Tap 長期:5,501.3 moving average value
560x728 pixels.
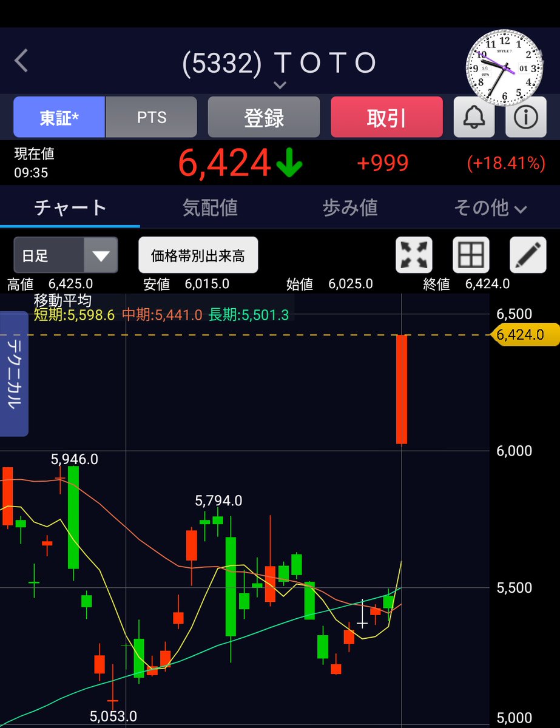249,314
